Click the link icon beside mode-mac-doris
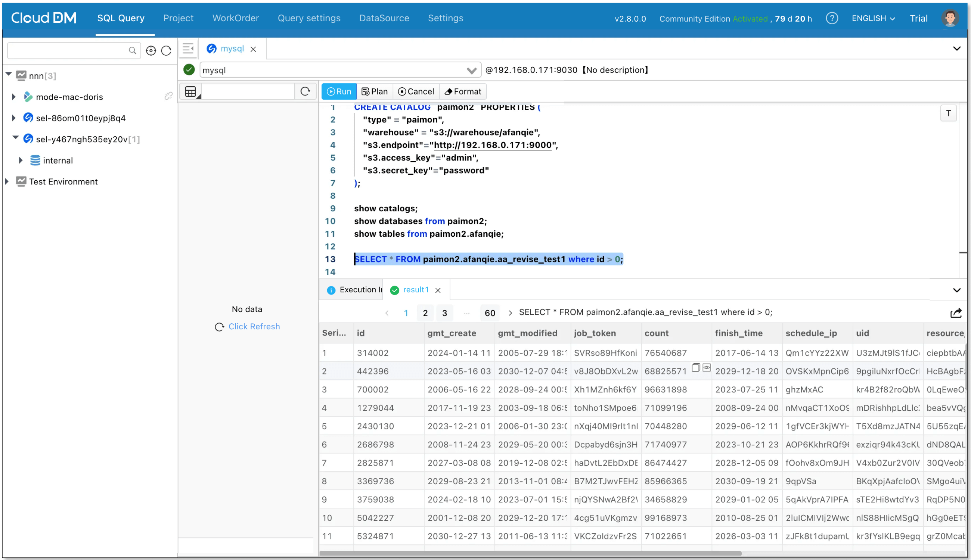Image resolution: width=971 pixels, height=560 pixels. pyautogui.click(x=168, y=96)
